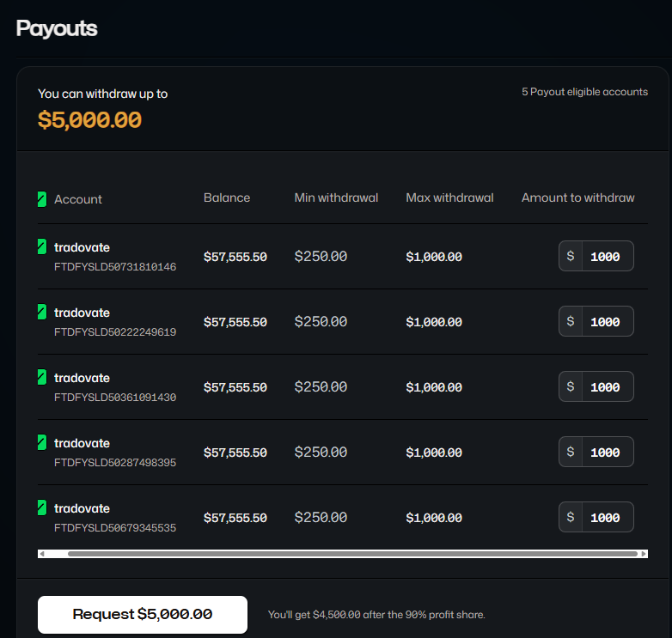Click the right arrow of horizontal scrollbar
Viewport: 672px width, 638px height.
point(644,554)
